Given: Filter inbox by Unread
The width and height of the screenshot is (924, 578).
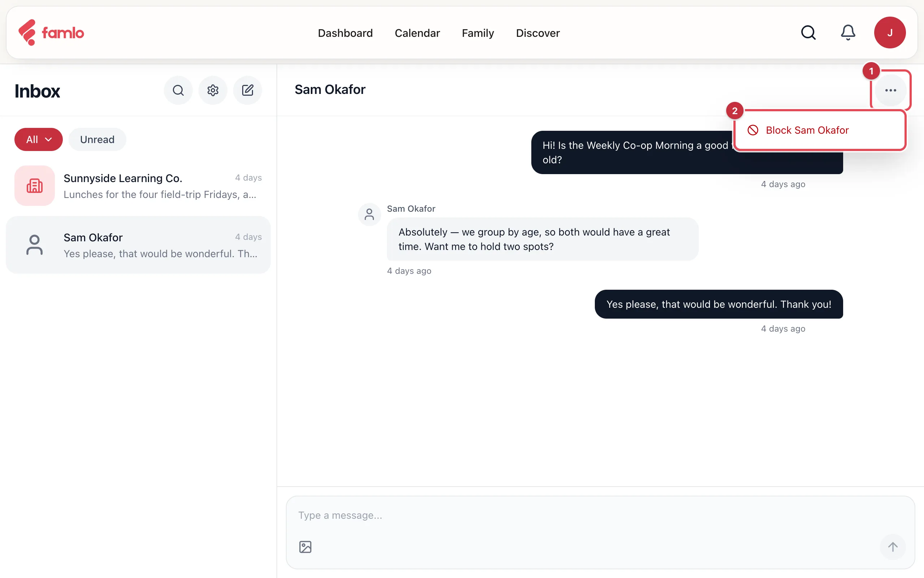Looking at the screenshot, I should tap(97, 139).
